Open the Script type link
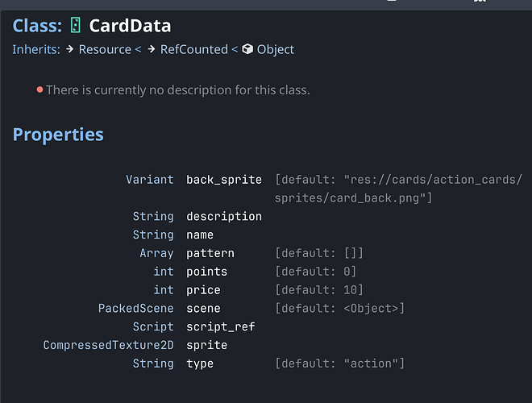This screenshot has height=403, width=532. [153, 327]
